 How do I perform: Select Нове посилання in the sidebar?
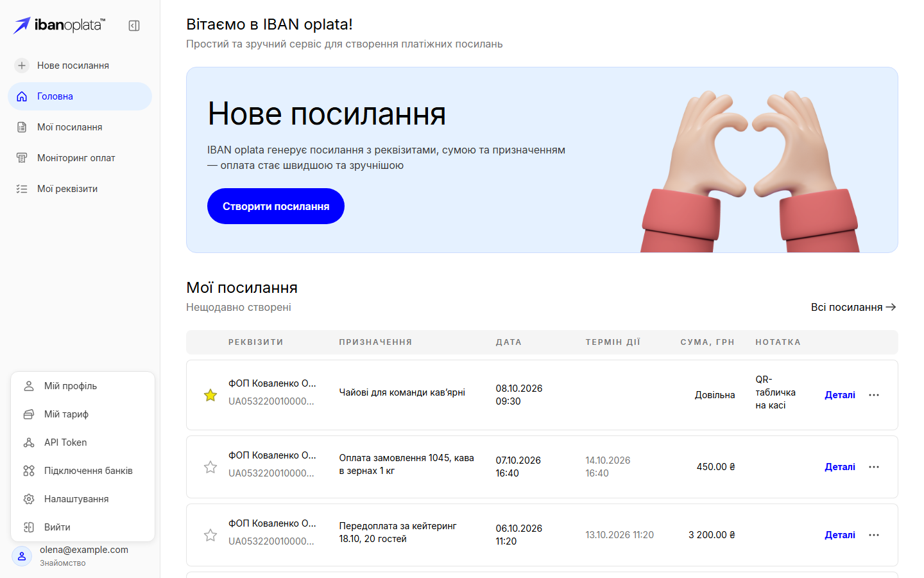pos(80,66)
